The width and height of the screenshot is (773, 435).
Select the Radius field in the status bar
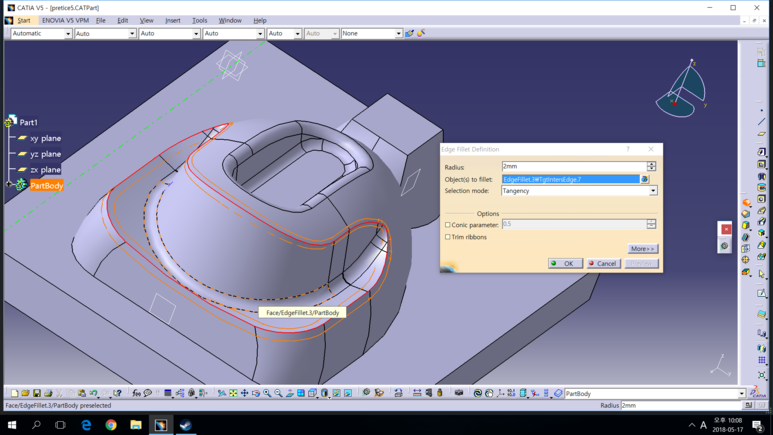(681, 405)
